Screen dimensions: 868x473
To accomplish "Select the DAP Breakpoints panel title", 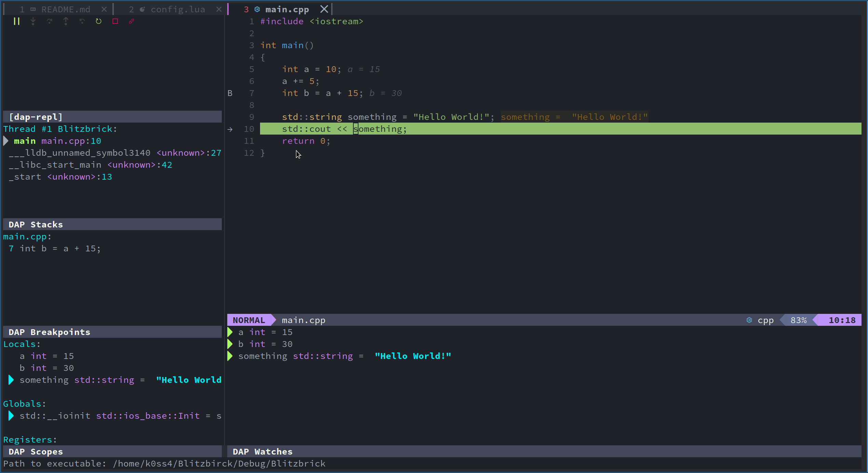I will click(x=50, y=332).
